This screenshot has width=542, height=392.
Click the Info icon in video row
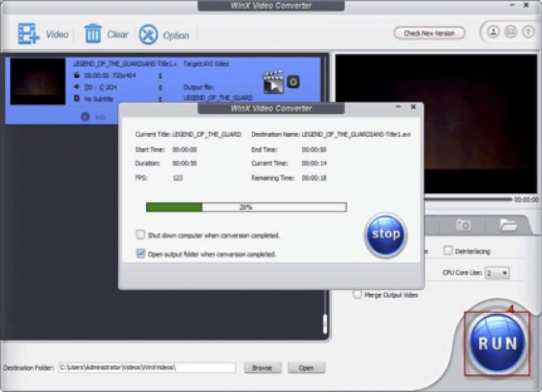86,117
